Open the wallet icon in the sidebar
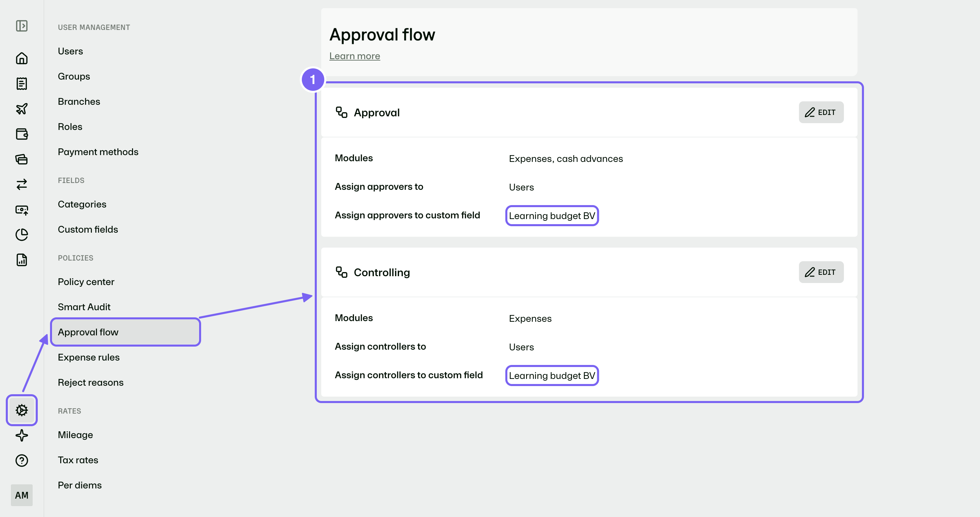980x517 pixels. point(22,134)
